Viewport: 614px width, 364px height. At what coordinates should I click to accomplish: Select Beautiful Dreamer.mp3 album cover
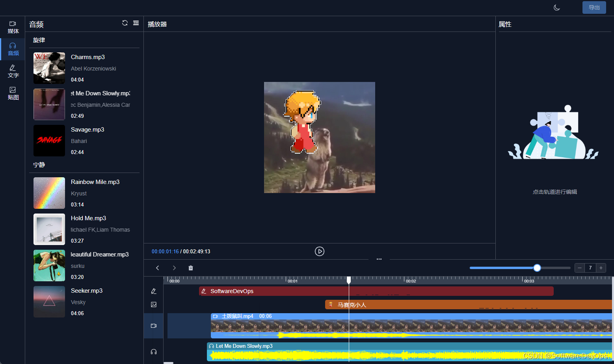coord(49,266)
